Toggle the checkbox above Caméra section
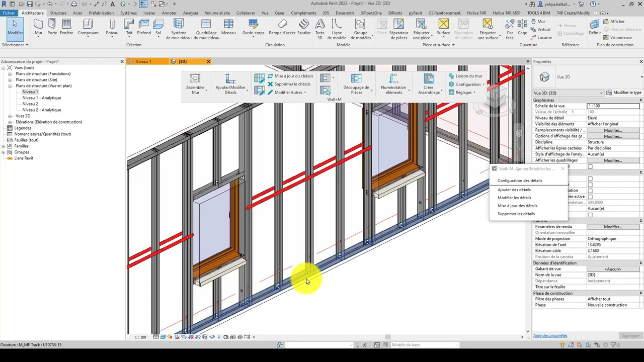The height and width of the screenshot is (362, 644). coord(590,215)
